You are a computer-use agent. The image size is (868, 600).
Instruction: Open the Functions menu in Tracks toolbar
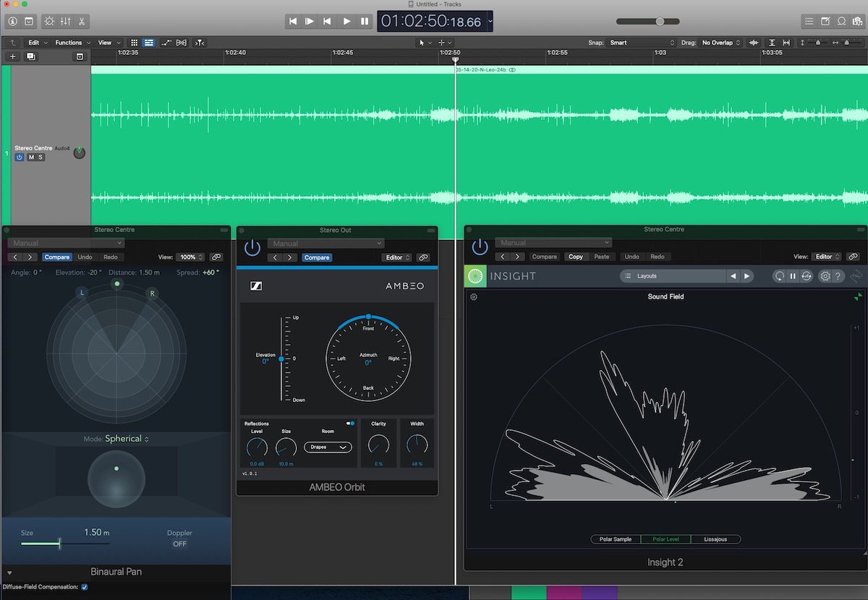point(72,43)
